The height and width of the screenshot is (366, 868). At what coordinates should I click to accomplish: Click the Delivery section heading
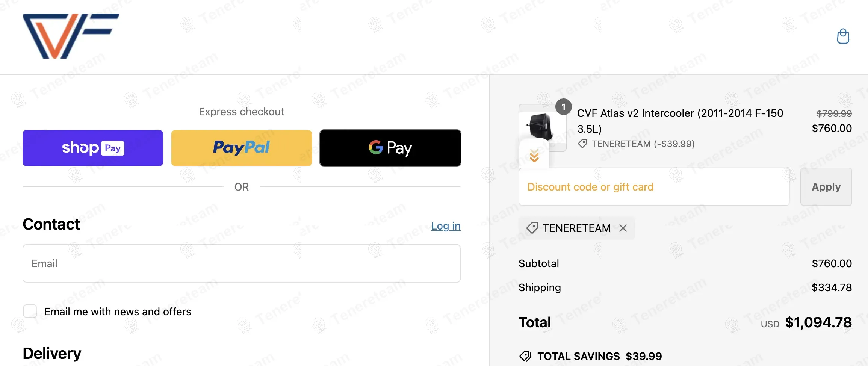click(x=52, y=353)
